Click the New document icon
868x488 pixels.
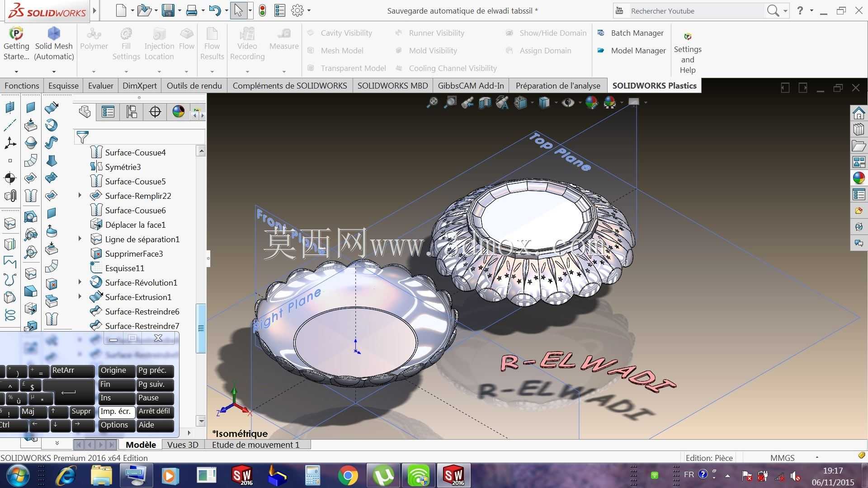(x=121, y=10)
